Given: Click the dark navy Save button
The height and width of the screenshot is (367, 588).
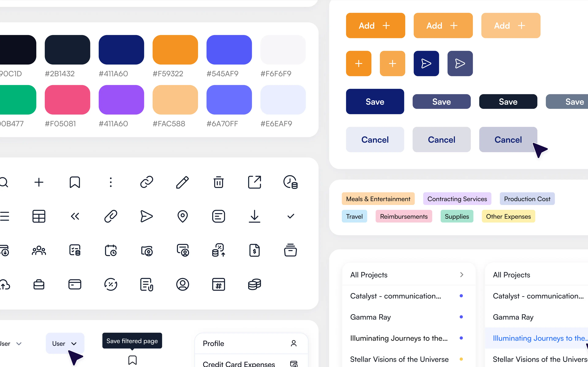Looking at the screenshot, I should pyautogui.click(x=375, y=101).
